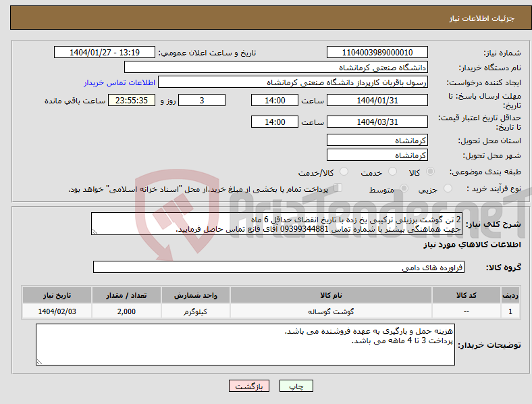Screen dimensions: 532x404
Task: Click the requester field رسول باقریان
Action: point(293,82)
